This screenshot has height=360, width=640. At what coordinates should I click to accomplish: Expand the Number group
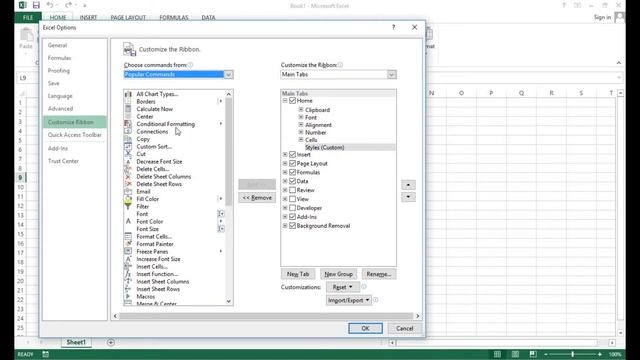pyautogui.click(x=301, y=132)
